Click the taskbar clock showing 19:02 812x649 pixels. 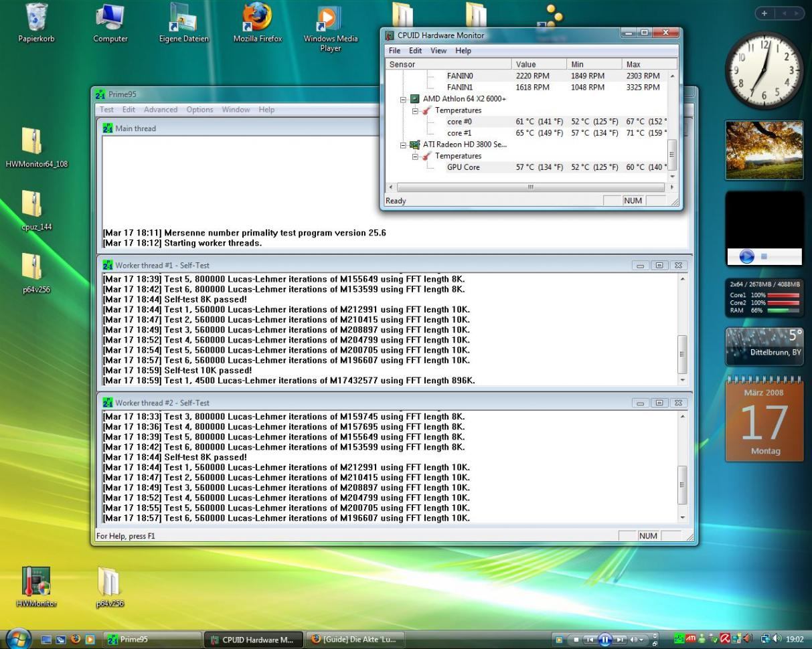click(x=796, y=640)
